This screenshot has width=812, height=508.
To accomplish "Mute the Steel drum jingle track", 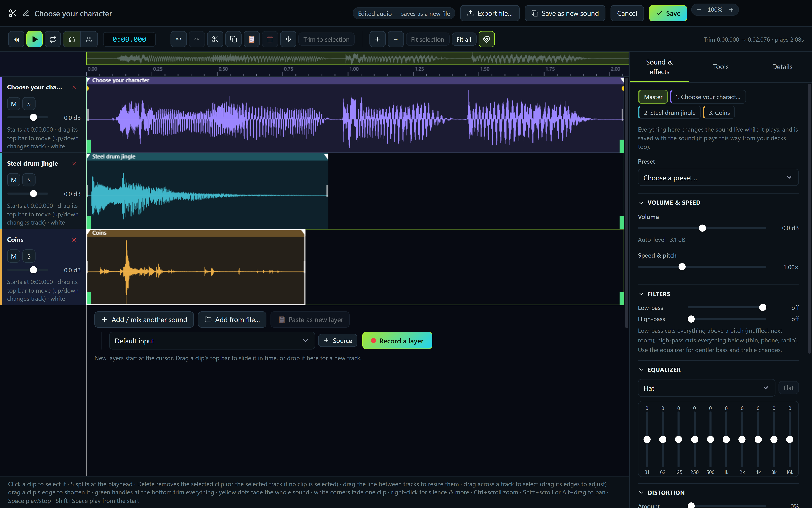I will [x=14, y=180].
